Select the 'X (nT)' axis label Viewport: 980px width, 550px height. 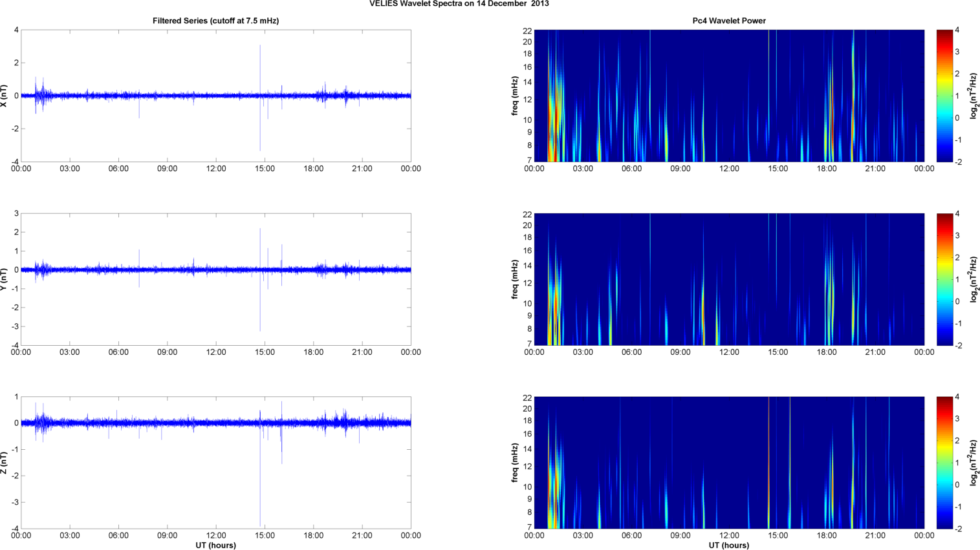tap(5, 96)
